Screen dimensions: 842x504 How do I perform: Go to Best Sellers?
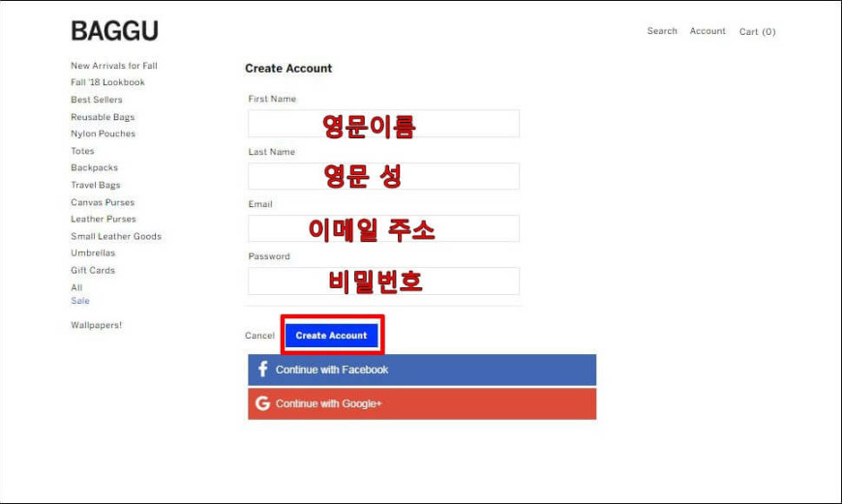(x=96, y=100)
